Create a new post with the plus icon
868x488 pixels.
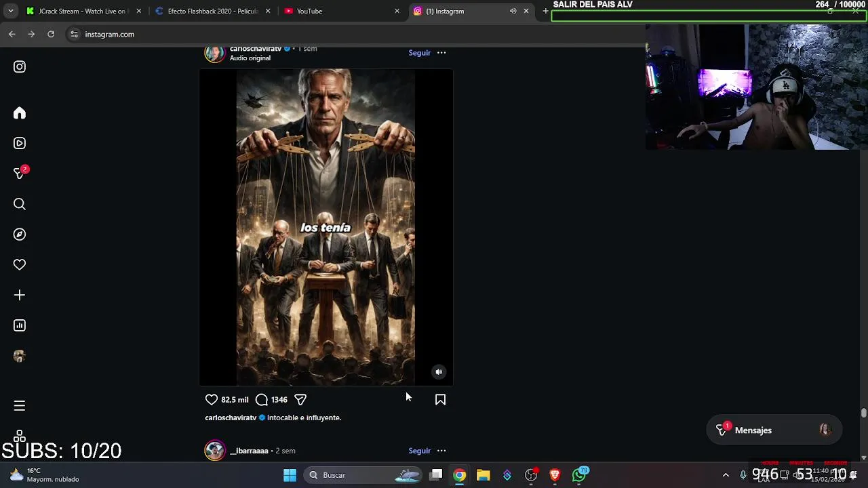pos(20,295)
